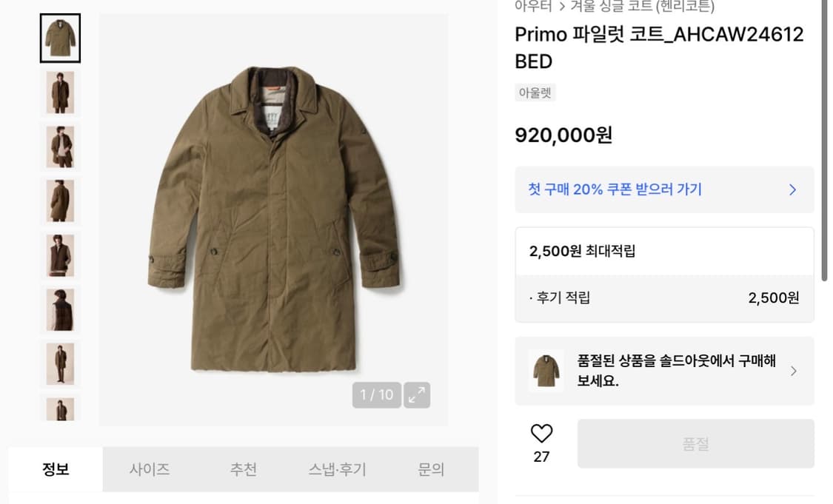
Task: Select the fourth product thumbnail
Action: pyautogui.click(x=60, y=200)
